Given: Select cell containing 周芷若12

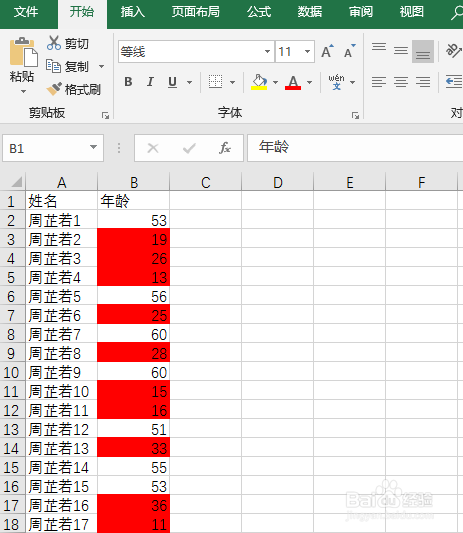Looking at the screenshot, I should [62, 429].
